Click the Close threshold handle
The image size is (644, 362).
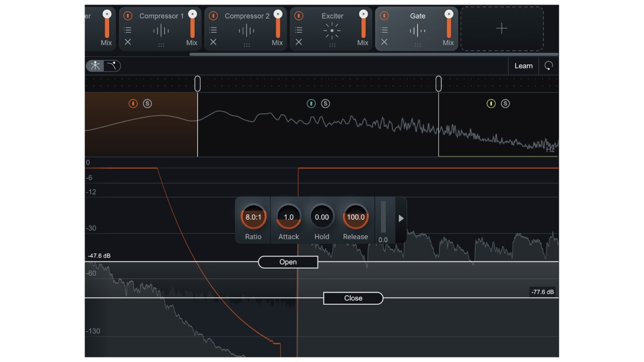point(353,298)
